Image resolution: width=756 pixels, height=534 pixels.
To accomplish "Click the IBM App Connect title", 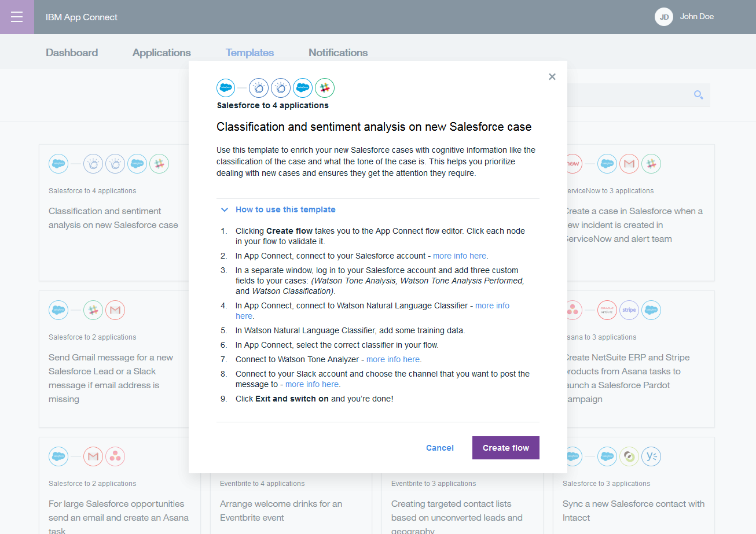I will pyautogui.click(x=82, y=17).
